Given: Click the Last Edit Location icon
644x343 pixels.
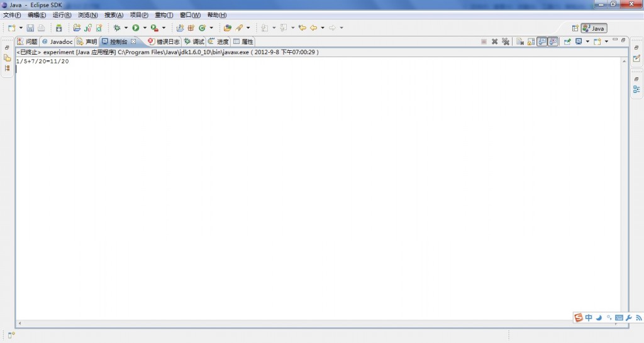Looking at the screenshot, I should tap(303, 28).
